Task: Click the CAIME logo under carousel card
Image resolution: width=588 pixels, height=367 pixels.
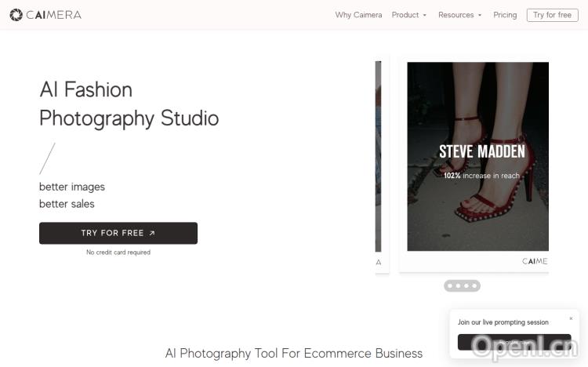Action: [x=535, y=261]
